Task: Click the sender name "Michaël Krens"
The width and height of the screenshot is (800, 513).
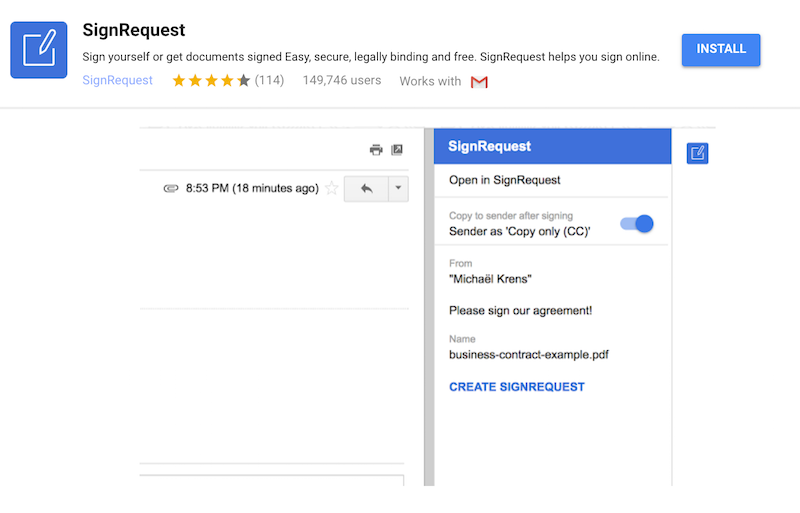Action: pyautogui.click(x=490, y=279)
